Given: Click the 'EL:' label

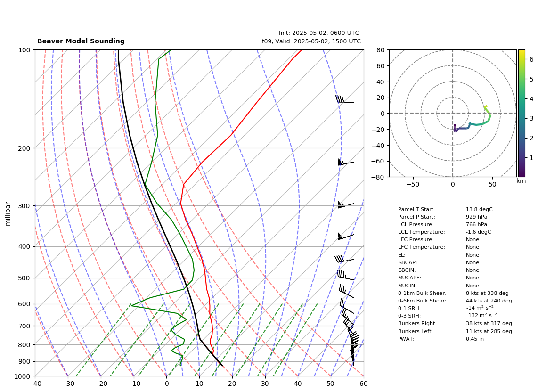Looking at the screenshot, I should tap(401, 255).
